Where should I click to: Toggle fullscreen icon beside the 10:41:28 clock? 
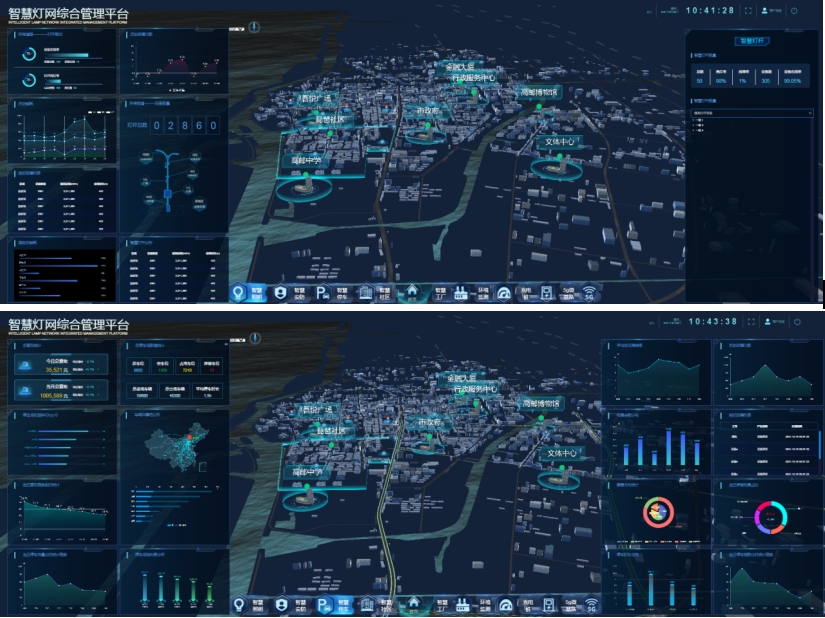point(747,10)
